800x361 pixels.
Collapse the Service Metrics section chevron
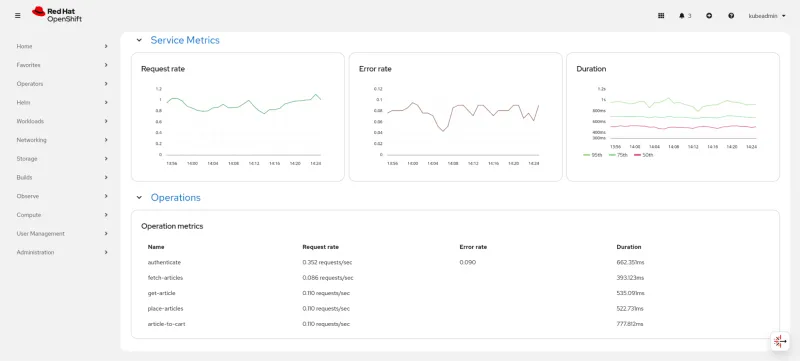139,40
